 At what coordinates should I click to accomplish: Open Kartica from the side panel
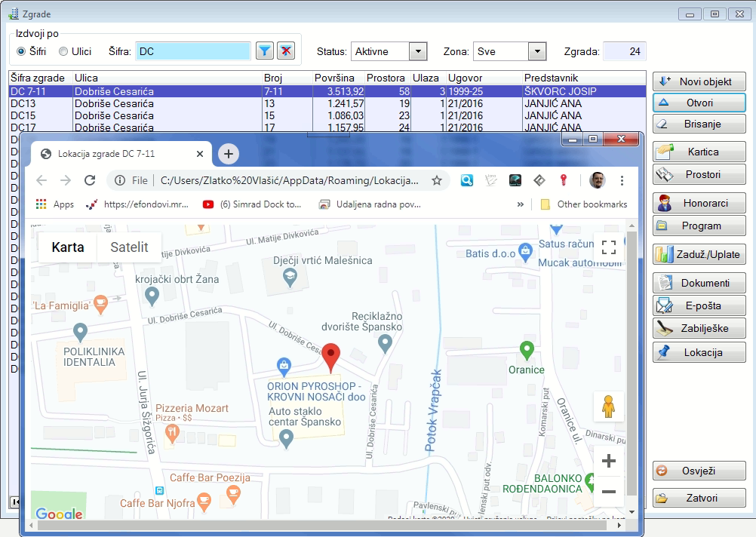click(x=699, y=152)
